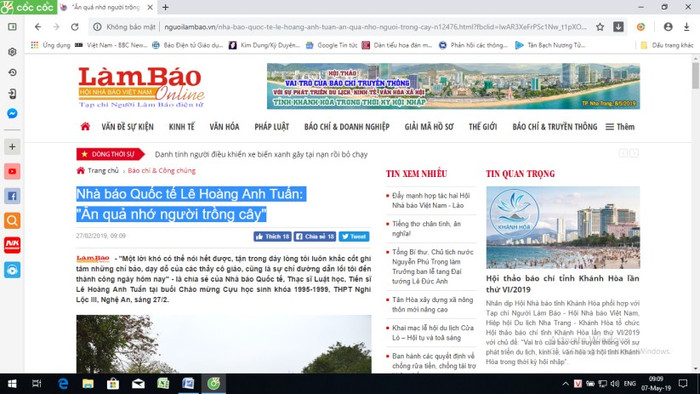This screenshot has width=700, height=394.
Task: Select GIẢI MÃ HỒ SƠ menu
Action: (429, 127)
